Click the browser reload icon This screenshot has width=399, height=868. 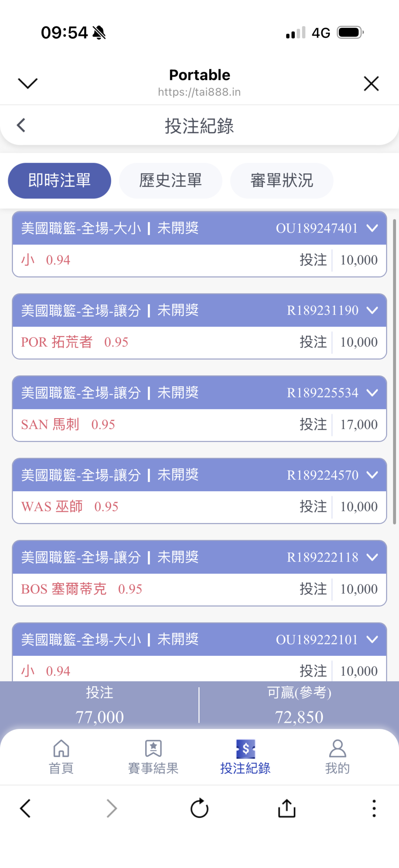(199, 808)
